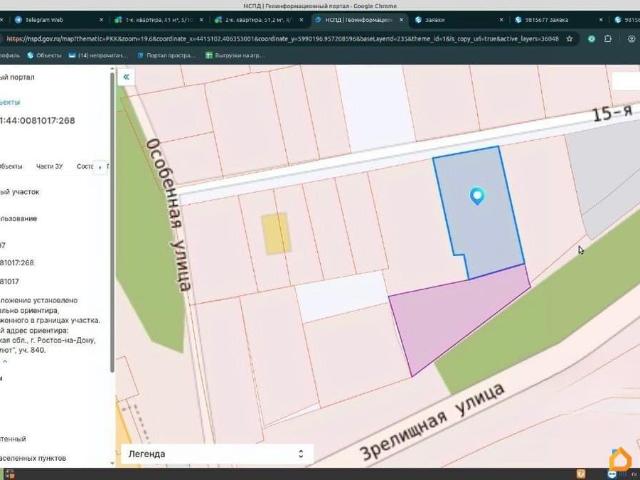Screen dimensions: 640x480
Task: Click the blue location pin on the map
Action: (477, 196)
